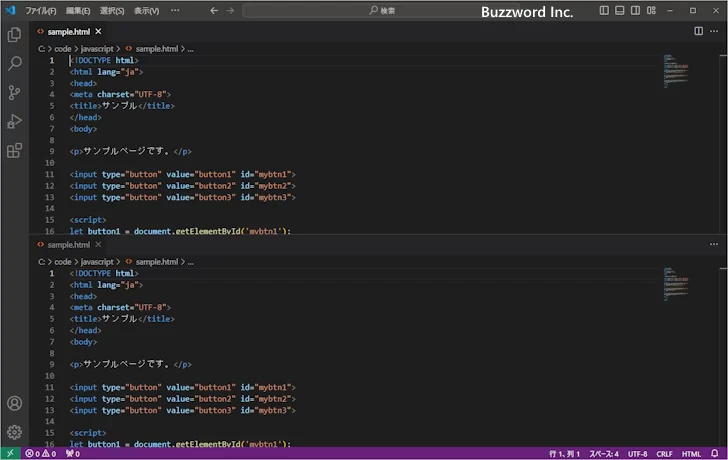Open the Extensions view

[14, 151]
